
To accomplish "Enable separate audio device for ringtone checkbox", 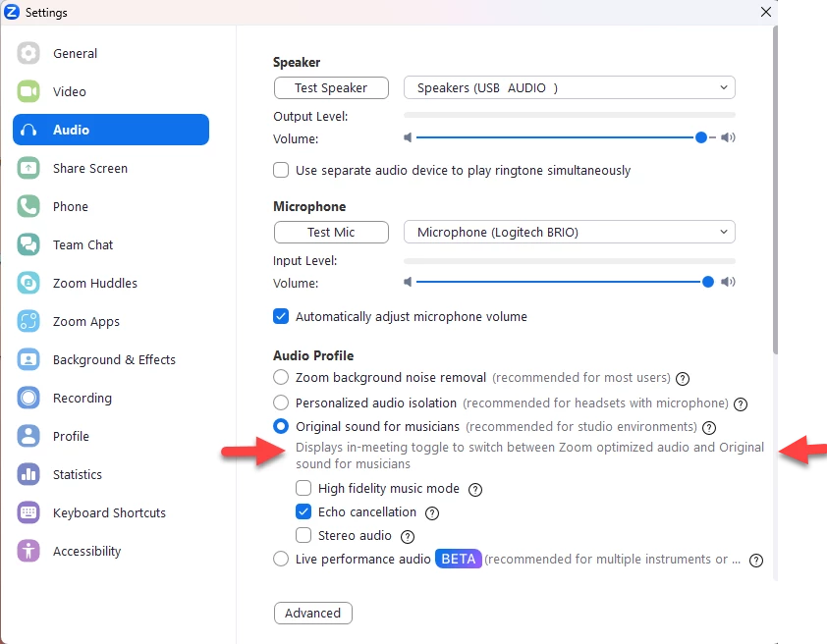I will pyautogui.click(x=281, y=170).
